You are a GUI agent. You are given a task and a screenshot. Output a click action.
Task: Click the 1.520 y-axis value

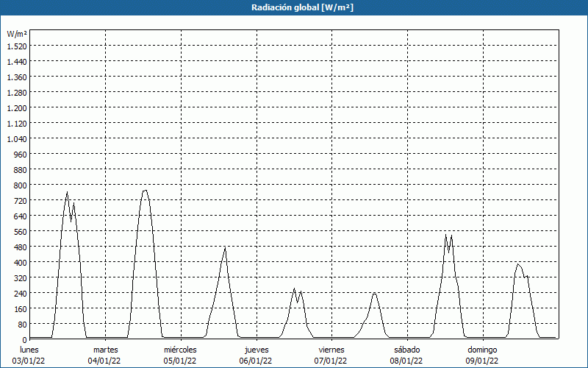tap(17, 46)
